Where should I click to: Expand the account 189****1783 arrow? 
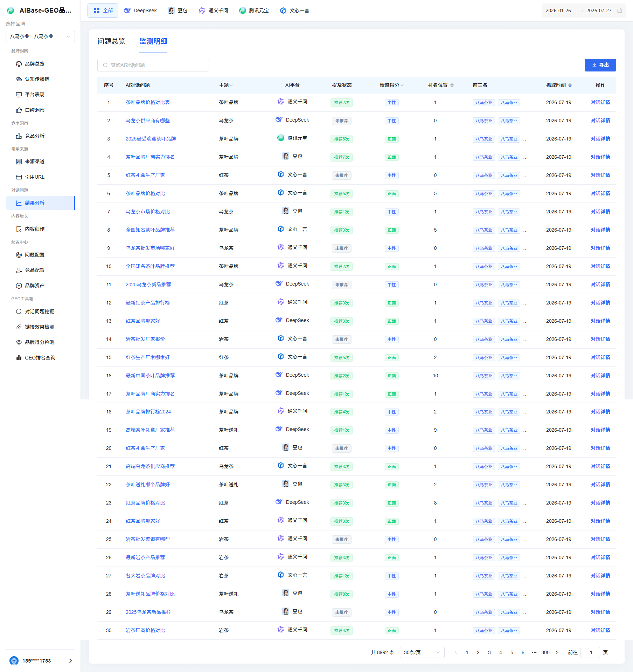[70, 661]
